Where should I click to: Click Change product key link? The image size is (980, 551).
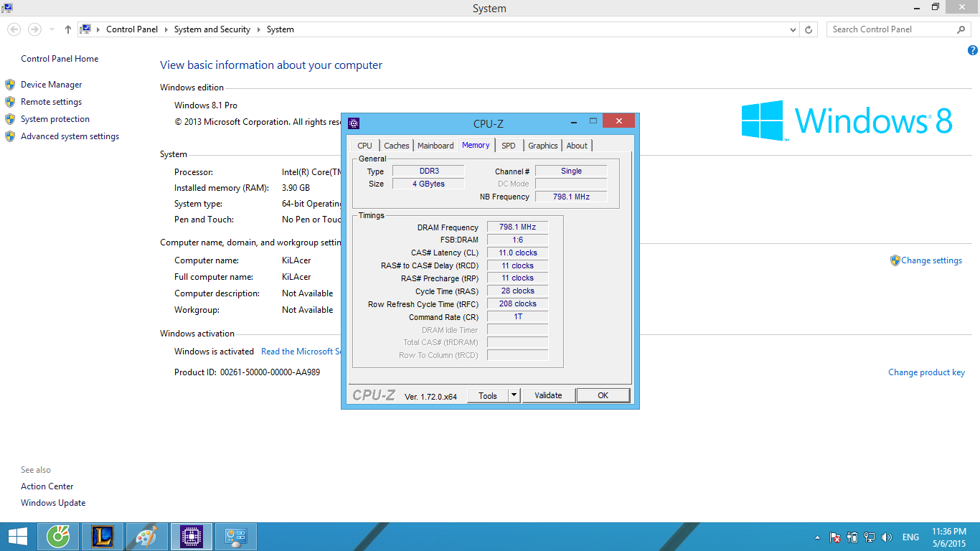point(926,372)
